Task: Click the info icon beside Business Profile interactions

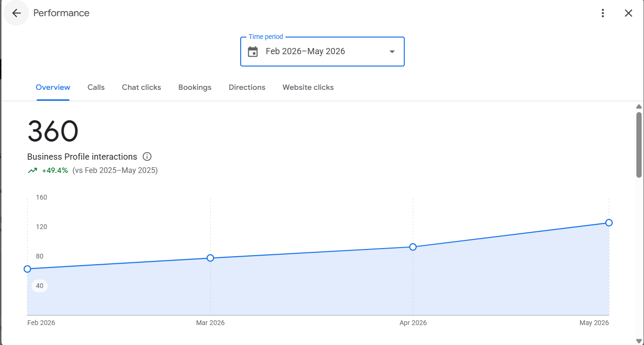Action: [x=147, y=156]
